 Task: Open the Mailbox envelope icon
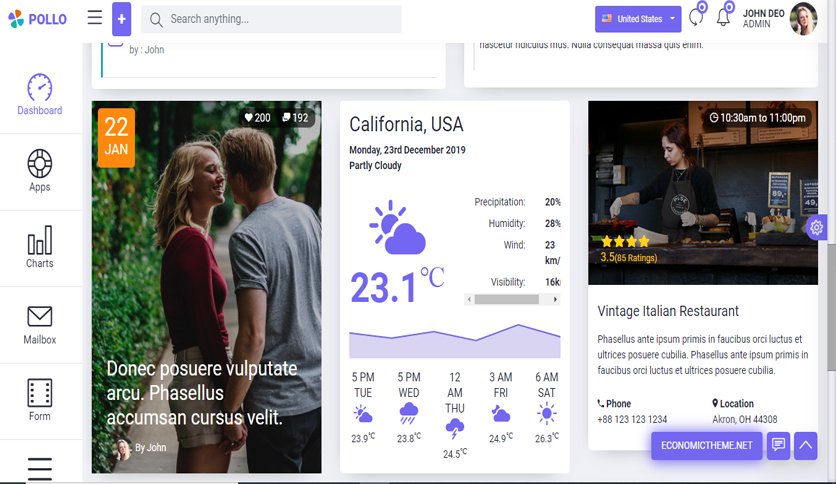(x=40, y=317)
